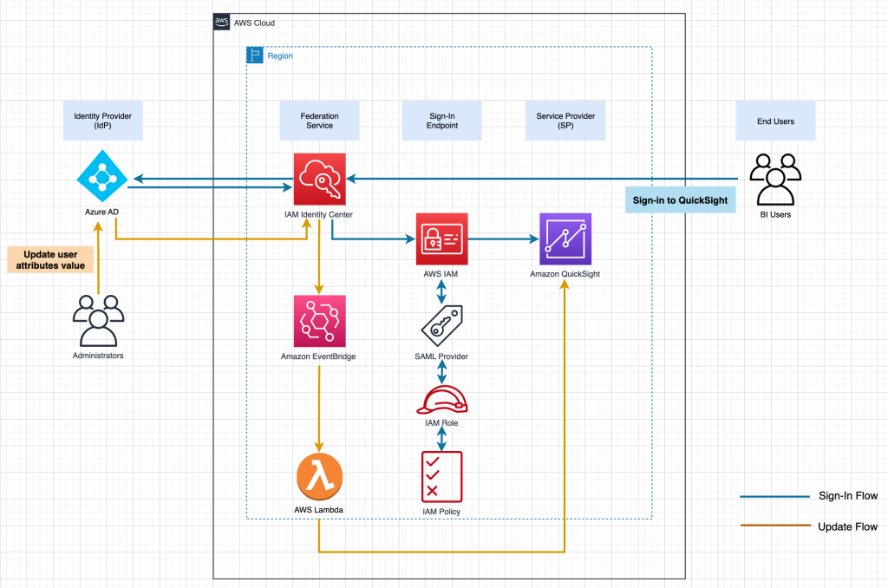Viewport: 888px width, 588px height.
Task: Select the AWS IAM service icon
Action: click(x=441, y=238)
